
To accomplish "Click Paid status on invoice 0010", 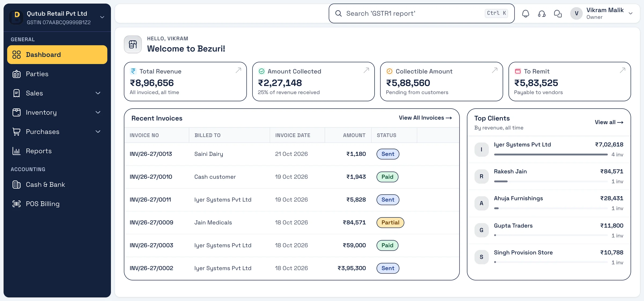I will [387, 177].
